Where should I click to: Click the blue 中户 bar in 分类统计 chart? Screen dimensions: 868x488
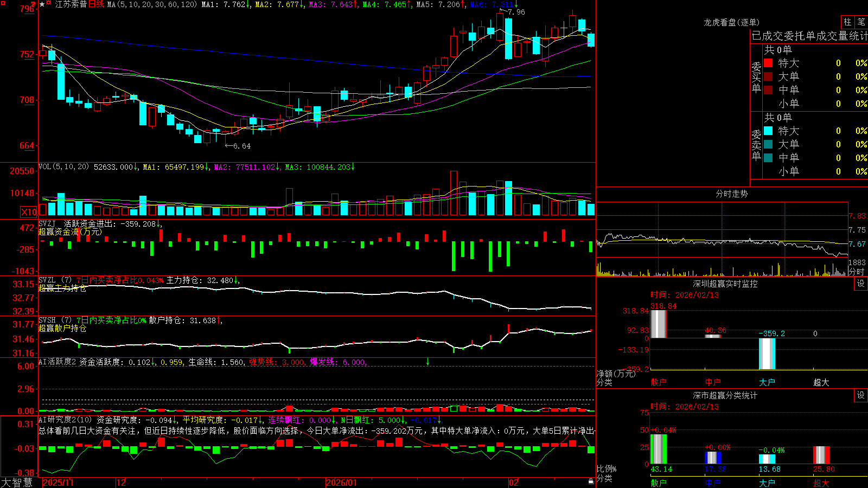pos(712,458)
